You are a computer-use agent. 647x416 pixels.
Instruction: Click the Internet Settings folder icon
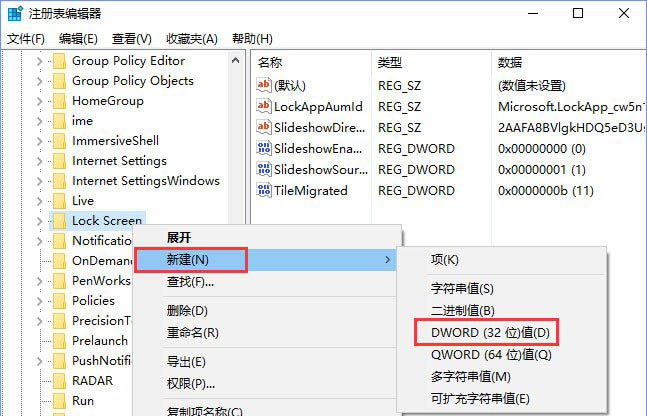[59, 161]
